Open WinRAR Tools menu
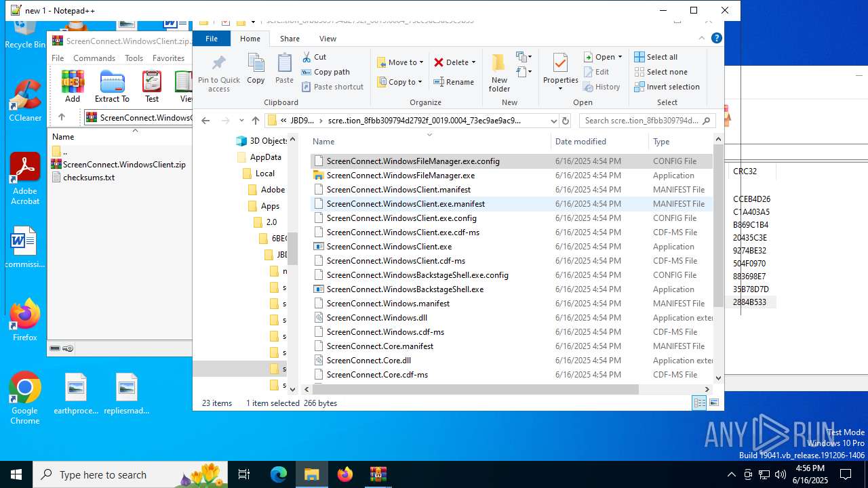Viewport: 868px width, 488px height. 134,58
